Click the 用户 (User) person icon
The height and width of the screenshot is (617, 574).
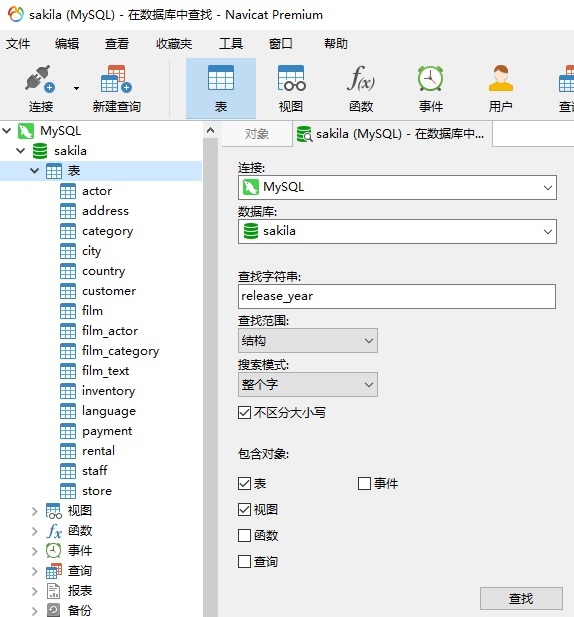tap(500, 78)
